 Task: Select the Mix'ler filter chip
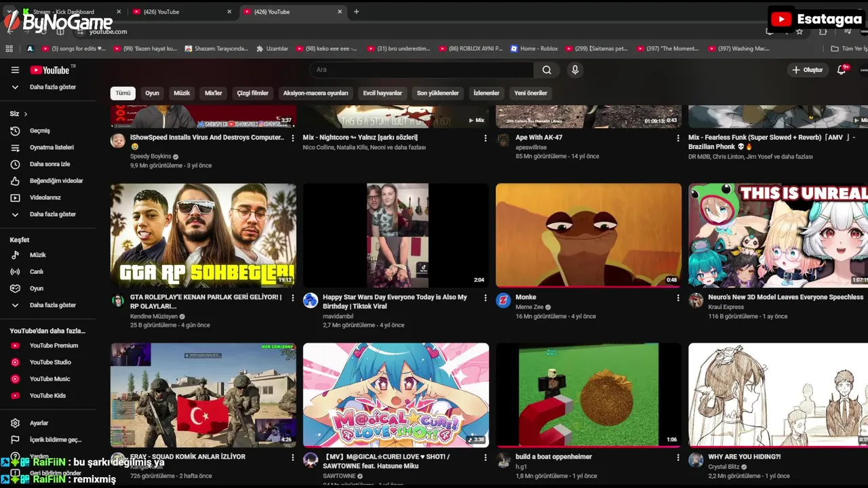(x=214, y=93)
